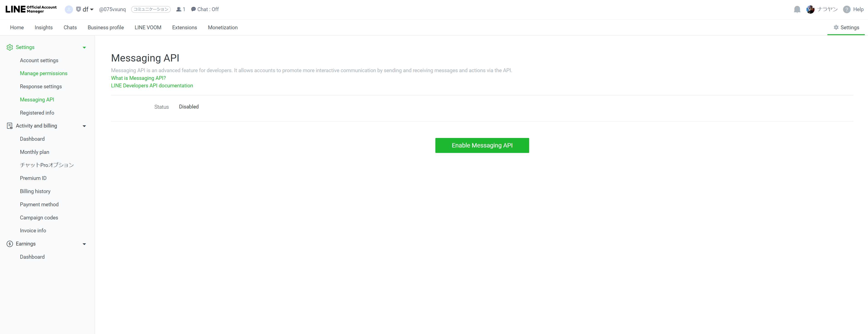This screenshot has width=868, height=334.
Task: Click the Activity and billing receipt icon
Action: [x=10, y=126]
